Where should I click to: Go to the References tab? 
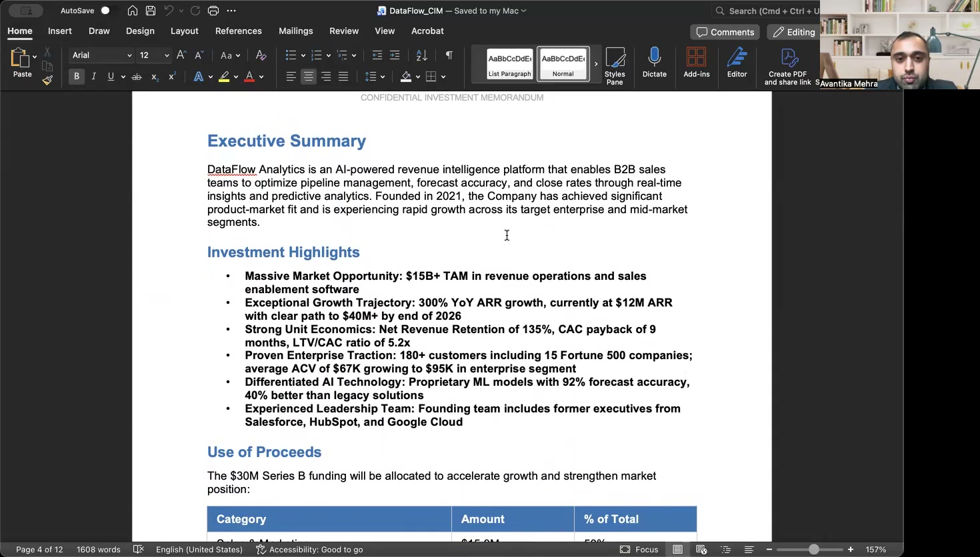239,31
